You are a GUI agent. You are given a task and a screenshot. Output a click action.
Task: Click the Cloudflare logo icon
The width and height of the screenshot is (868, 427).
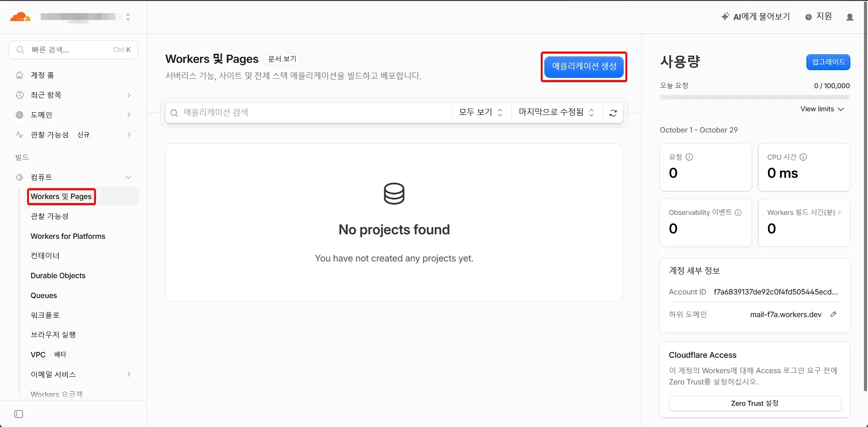20,17
